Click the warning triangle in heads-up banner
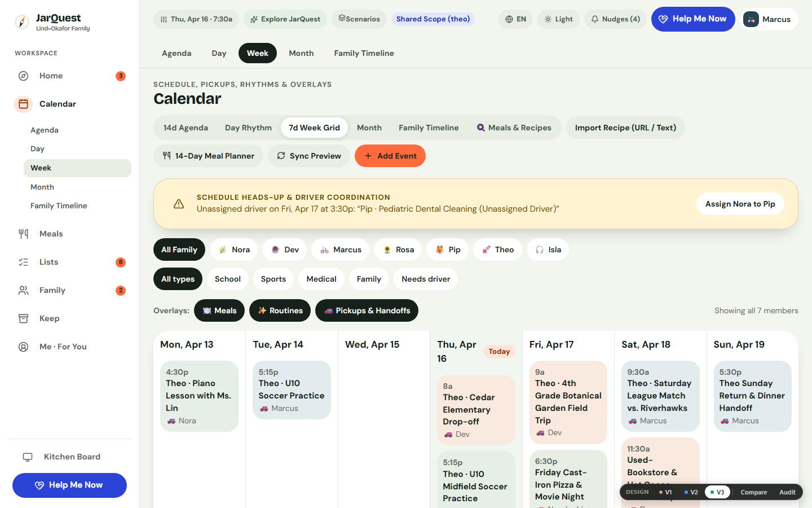The height and width of the screenshot is (508, 812). pyautogui.click(x=179, y=204)
